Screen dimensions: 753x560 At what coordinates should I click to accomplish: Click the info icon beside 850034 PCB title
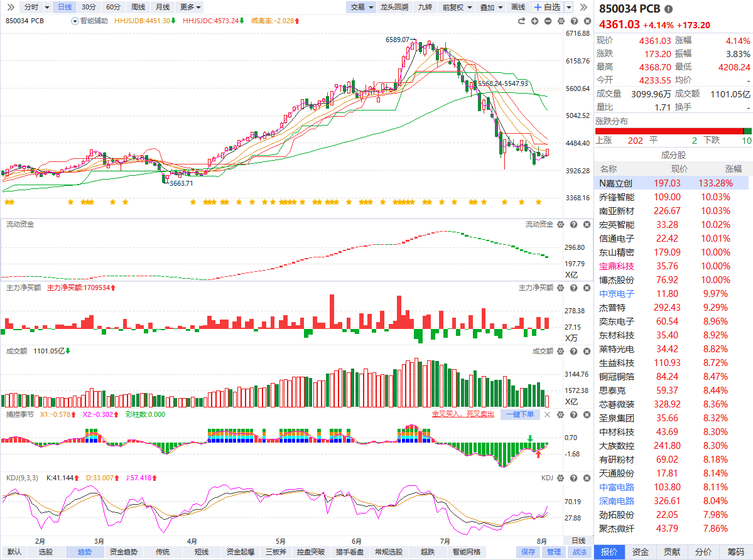click(x=668, y=9)
